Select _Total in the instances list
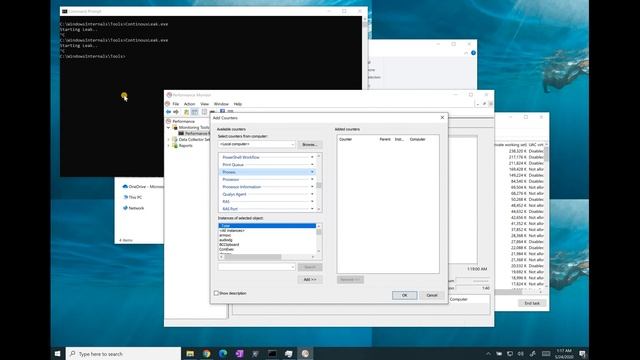This screenshot has width=640, height=360. (267, 226)
